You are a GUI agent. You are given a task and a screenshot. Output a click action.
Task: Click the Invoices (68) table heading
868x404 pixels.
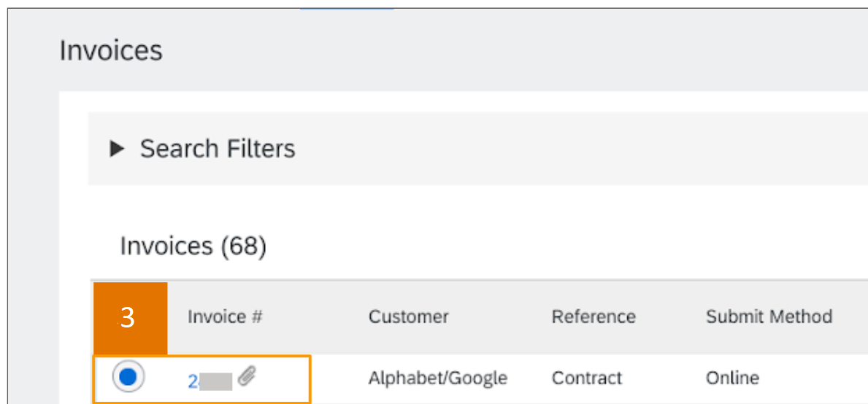(x=193, y=246)
